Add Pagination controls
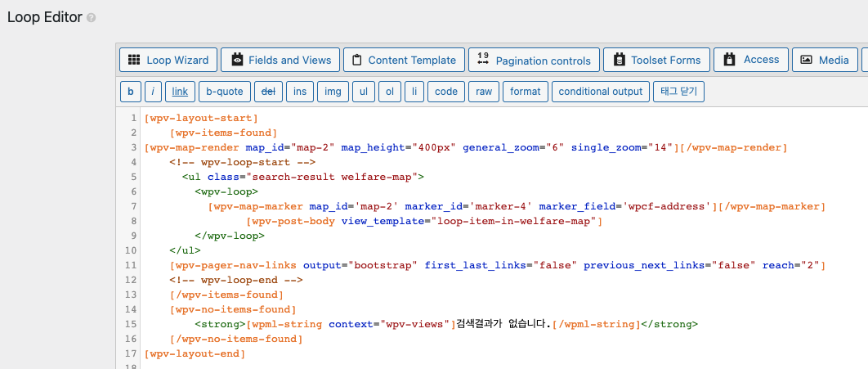868x369 pixels. (534, 60)
